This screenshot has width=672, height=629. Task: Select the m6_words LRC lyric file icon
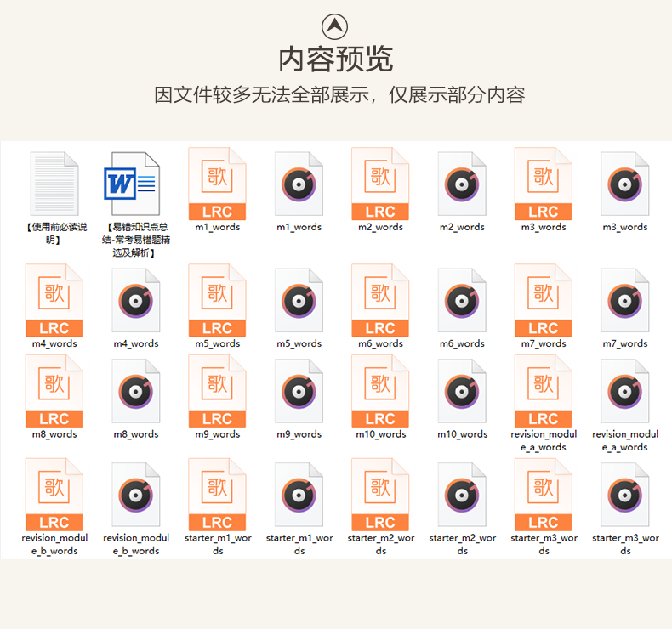point(380,300)
